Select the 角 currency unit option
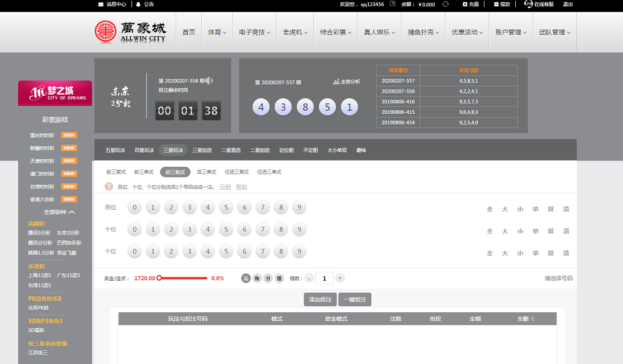The image size is (623, 364). (x=257, y=278)
